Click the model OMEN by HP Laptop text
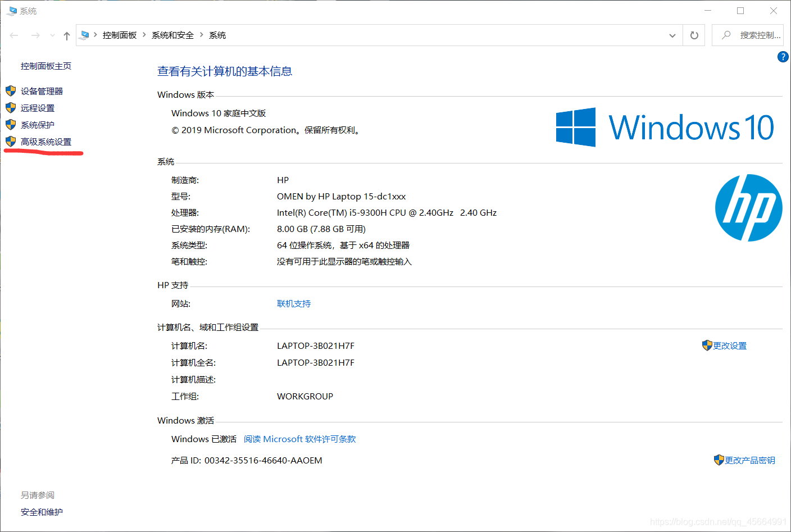The width and height of the screenshot is (791, 532). 341,196
